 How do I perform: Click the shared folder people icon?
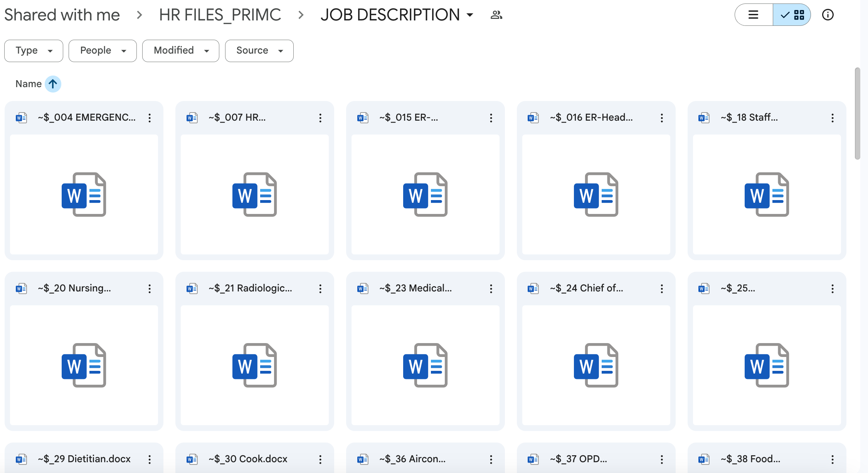(x=496, y=15)
